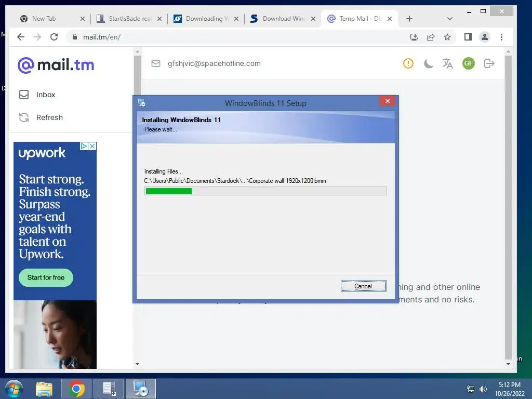Click the WindowBlinds setup taskbar icon
This screenshot has width=532, height=399.
click(140, 389)
